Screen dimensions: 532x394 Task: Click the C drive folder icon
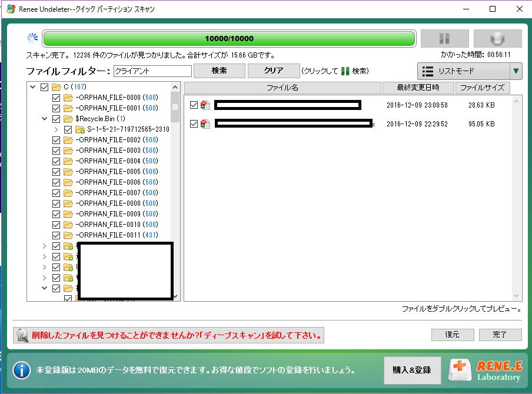tap(56, 87)
